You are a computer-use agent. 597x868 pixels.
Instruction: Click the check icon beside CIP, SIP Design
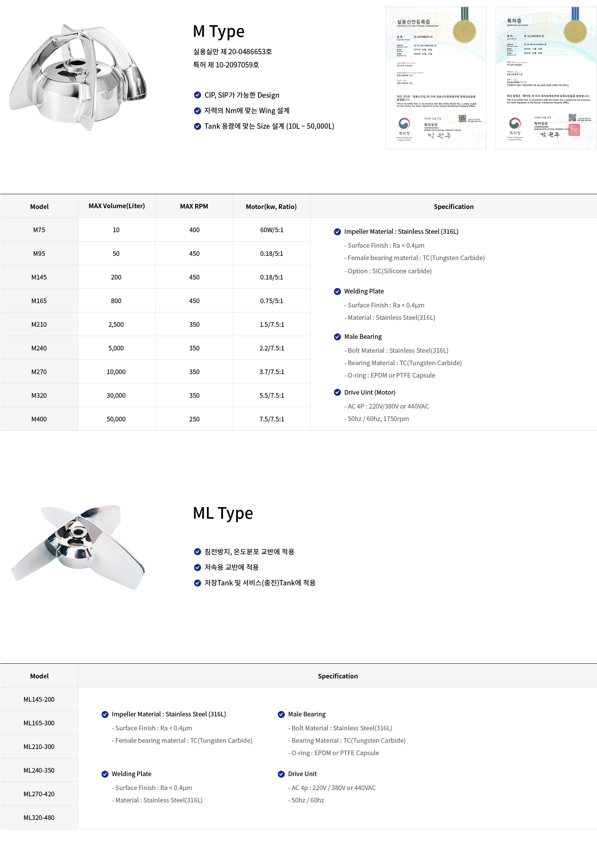pyautogui.click(x=198, y=95)
